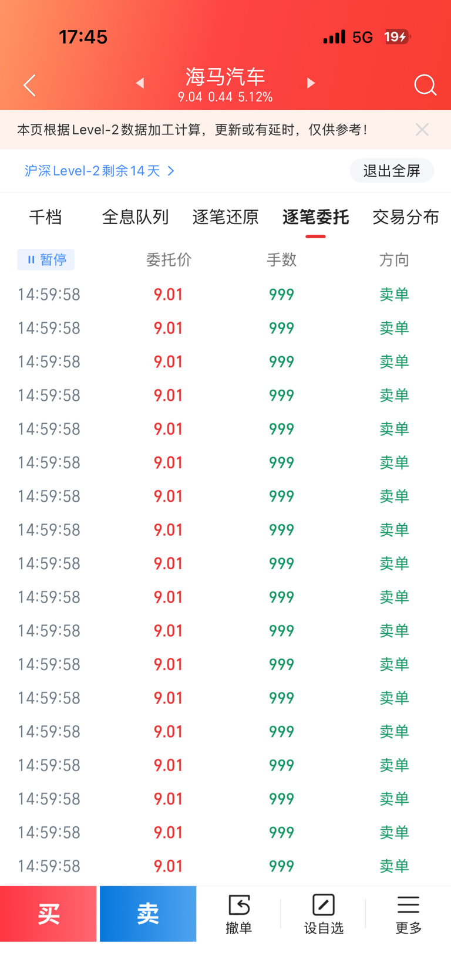Expand 沪深Level-2 remaining days link

point(99,171)
